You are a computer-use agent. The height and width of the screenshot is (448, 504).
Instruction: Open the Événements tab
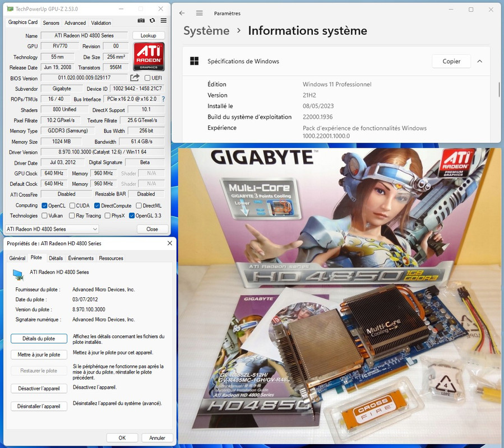[81, 258]
